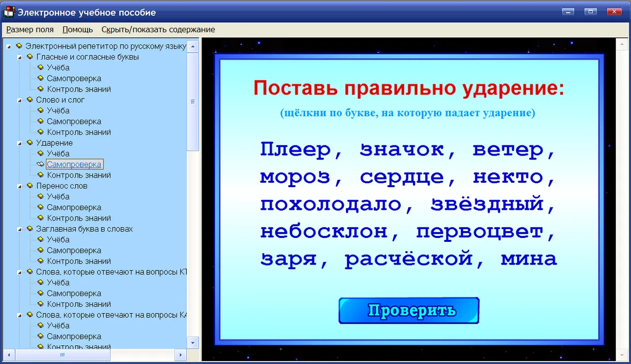Image resolution: width=631 pixels, height=364 pixels.
Task: Click the Контроль знаний book icon under Ударение
Action: coord(40,175)
